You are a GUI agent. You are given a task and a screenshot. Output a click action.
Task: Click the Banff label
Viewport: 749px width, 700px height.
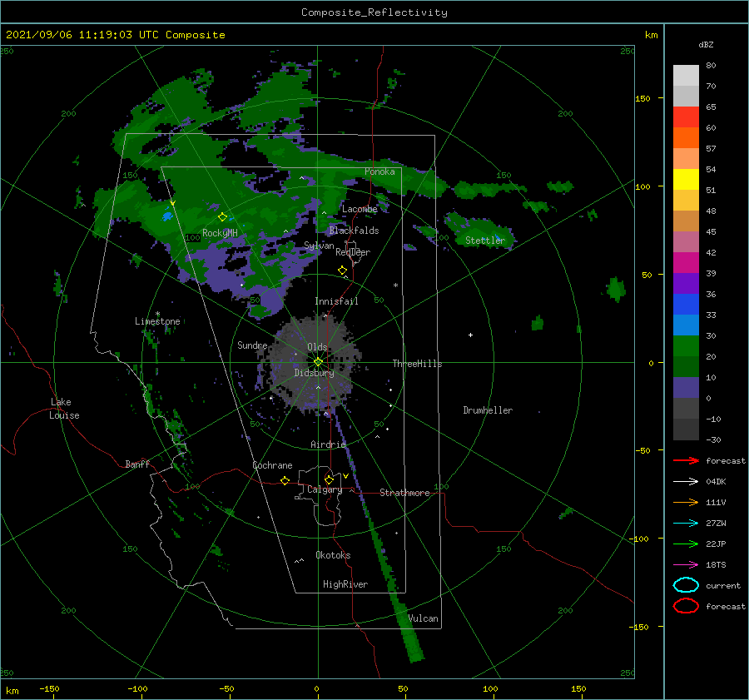pos(137,464)
